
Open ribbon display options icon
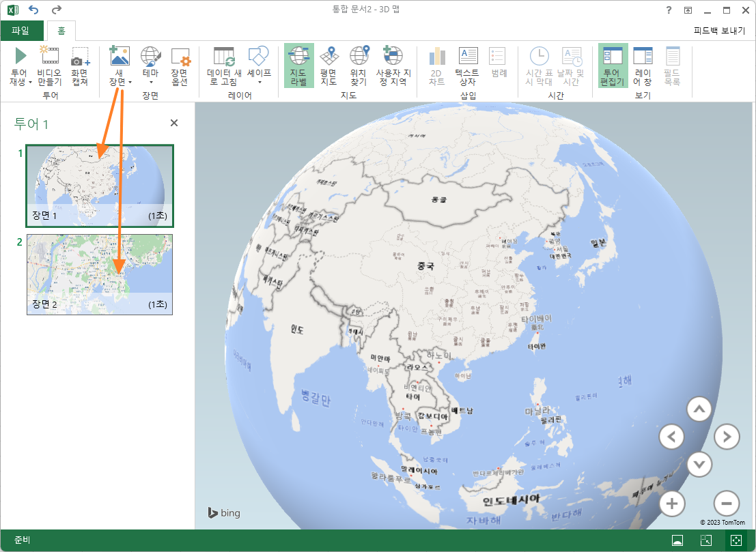click(688, 10)
